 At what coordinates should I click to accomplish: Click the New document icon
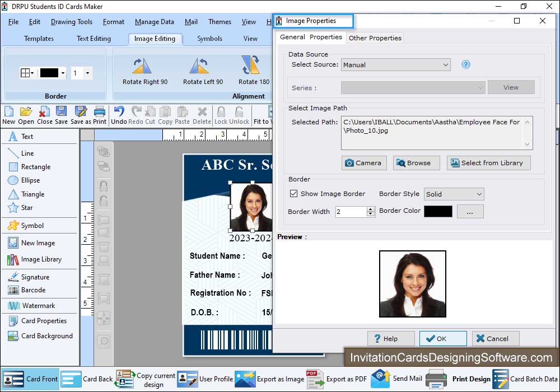click(8, 112)
